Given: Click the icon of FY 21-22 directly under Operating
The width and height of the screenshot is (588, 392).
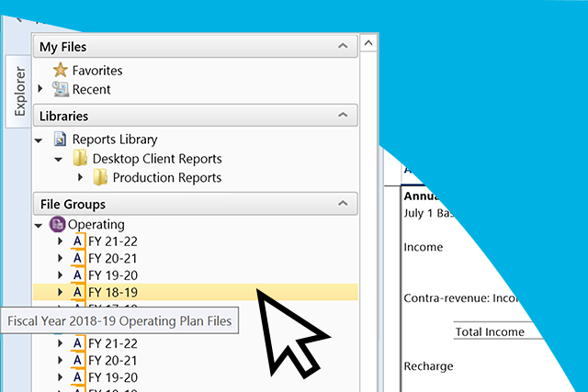Looking at the screenshot, I should click(77, 241).
